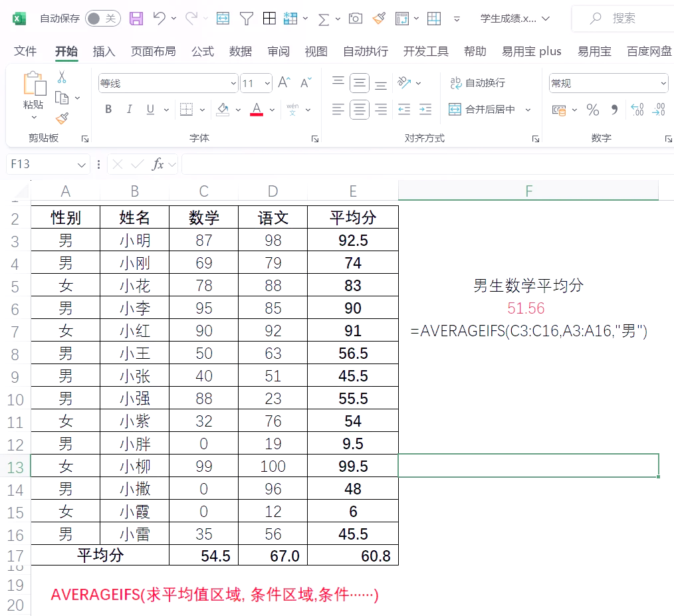This screenshot has width=674, height=616.
Task: Open font color dropdown arrow
Action: [x=272, y=110]
